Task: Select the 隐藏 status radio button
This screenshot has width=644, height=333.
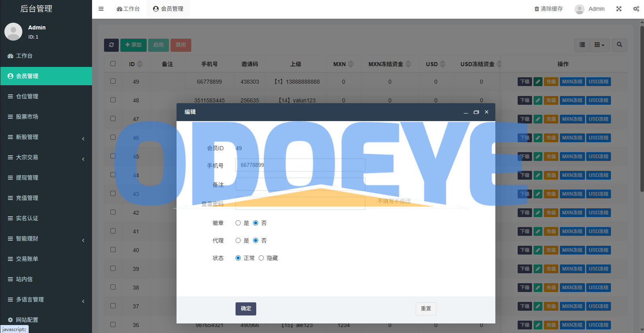Action: point(261,258)
